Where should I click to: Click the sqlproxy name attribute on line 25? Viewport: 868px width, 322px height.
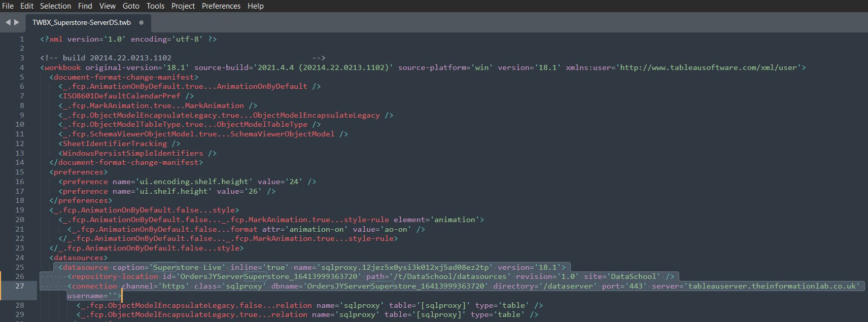(x=393, y=267)
